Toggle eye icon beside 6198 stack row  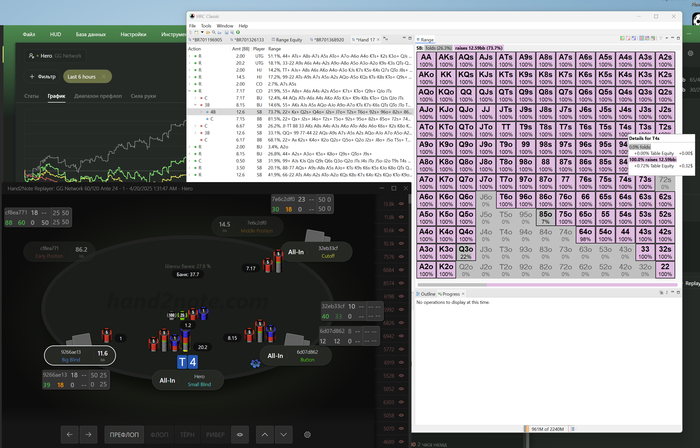401,296
